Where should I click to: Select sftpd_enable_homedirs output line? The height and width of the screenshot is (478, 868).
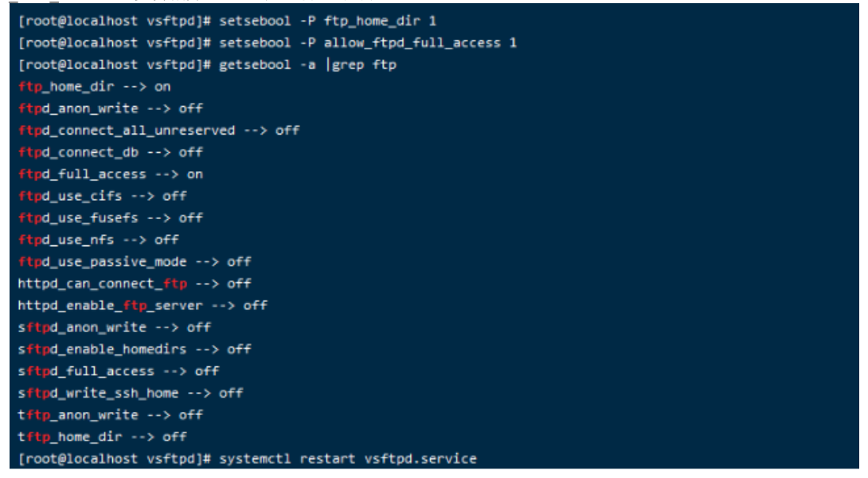[135, 350]
